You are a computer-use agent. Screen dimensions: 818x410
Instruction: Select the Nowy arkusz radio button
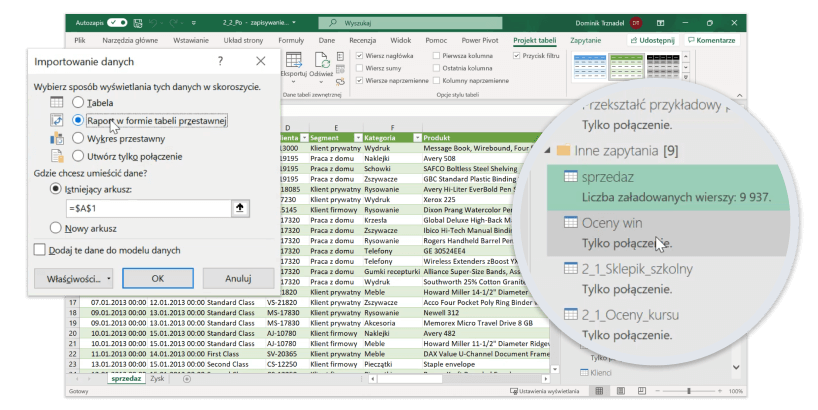pos(55,228)
